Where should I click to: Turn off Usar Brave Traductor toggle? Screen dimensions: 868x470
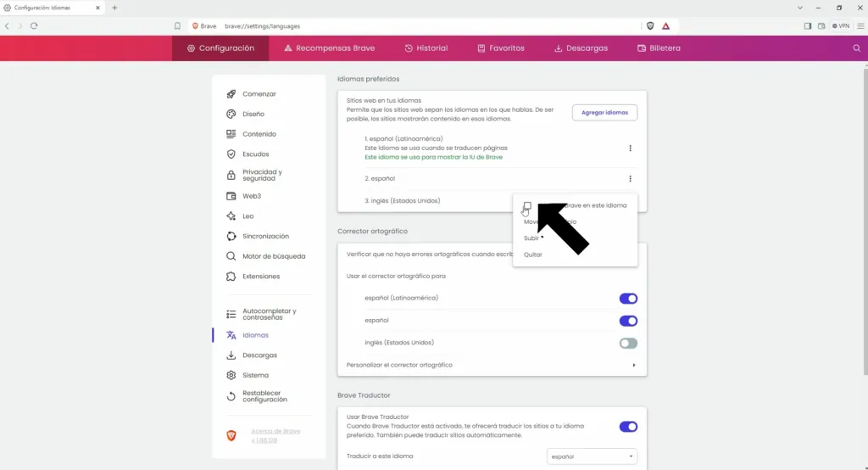click(628, 426)
